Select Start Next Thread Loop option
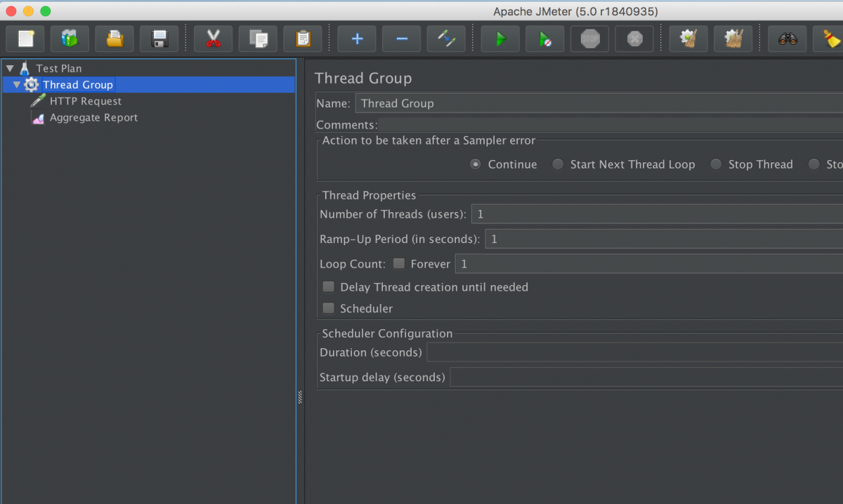 558,164
